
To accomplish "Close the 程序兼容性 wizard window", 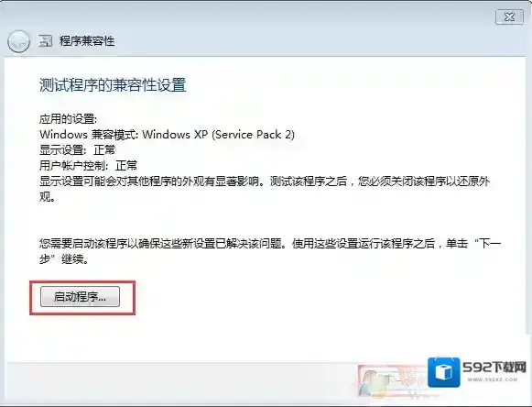I will click(509, 16).
